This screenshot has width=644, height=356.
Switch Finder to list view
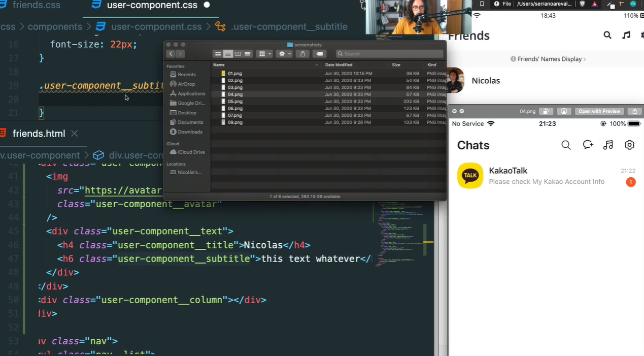[228, 54]
